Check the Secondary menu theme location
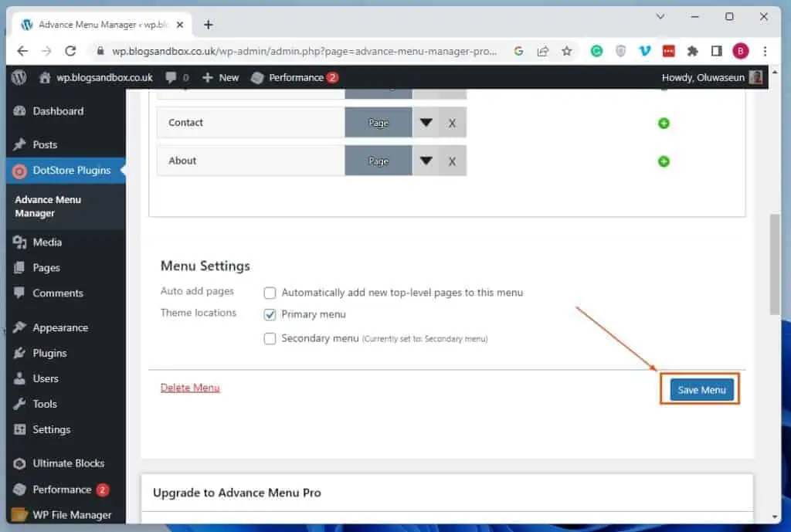The image size is (791, 532). pyautogui.click(x=270, y=338)
